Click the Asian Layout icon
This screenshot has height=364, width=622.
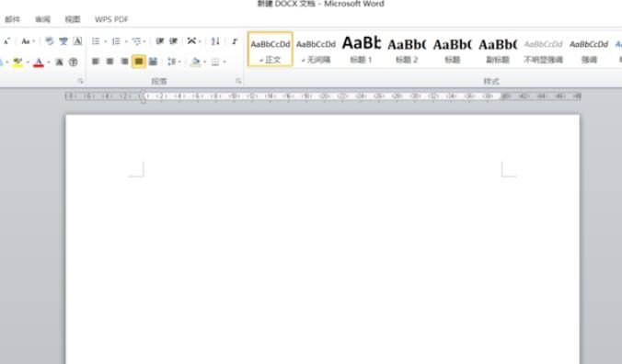point(192,41)
